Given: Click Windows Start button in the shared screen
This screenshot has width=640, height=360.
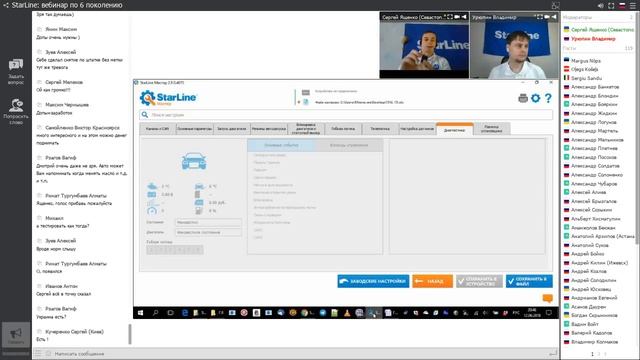Looking at the screenshot, I should (140, 313).
